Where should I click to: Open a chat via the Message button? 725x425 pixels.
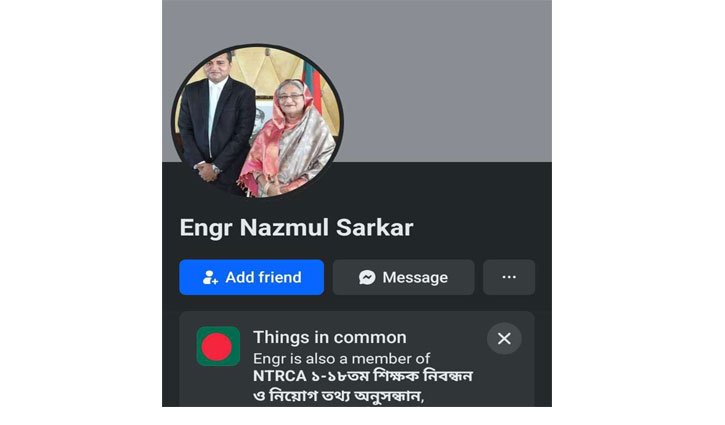(x=403, y=277)
